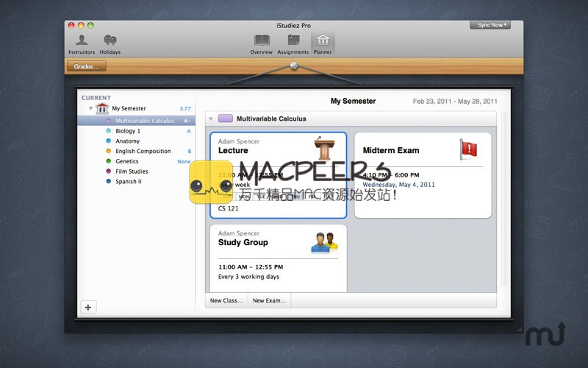
Task: Select the Lecture class card title
Action: coord(233,151)
